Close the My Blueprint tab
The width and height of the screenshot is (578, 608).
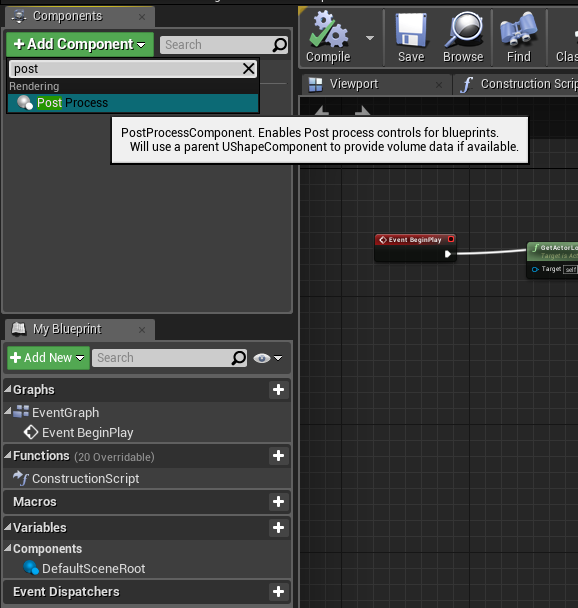[142, 330]
